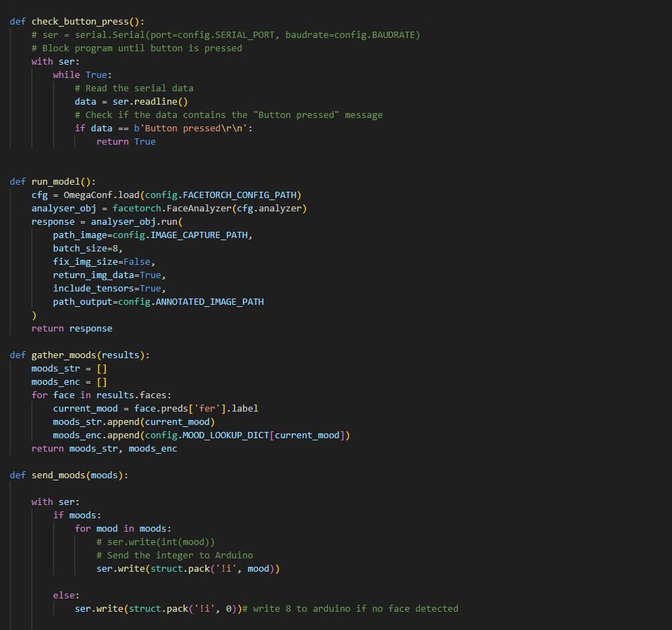Click the commented serial.Serial port line

[x=226, y=34]
